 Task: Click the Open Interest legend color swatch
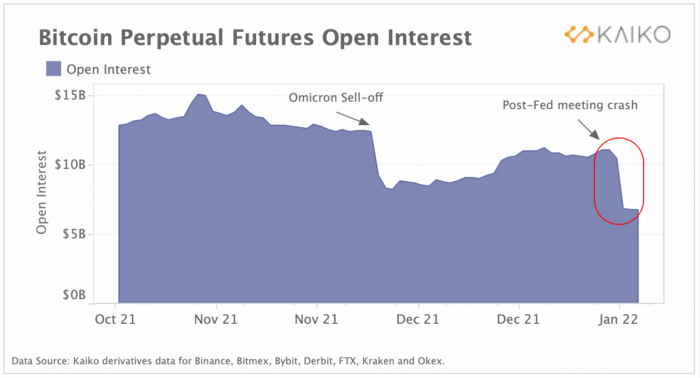pos(54,69)
